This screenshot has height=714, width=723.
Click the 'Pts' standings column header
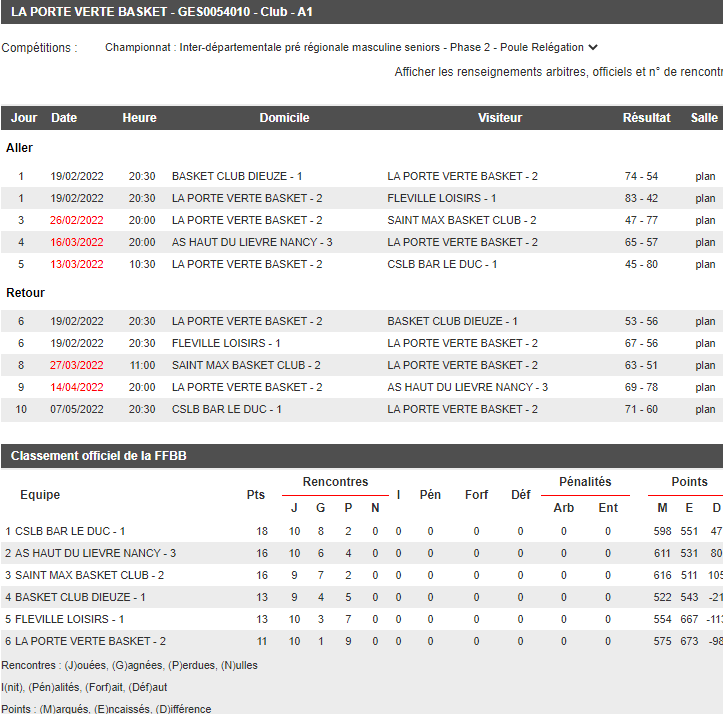pos(255,494)
